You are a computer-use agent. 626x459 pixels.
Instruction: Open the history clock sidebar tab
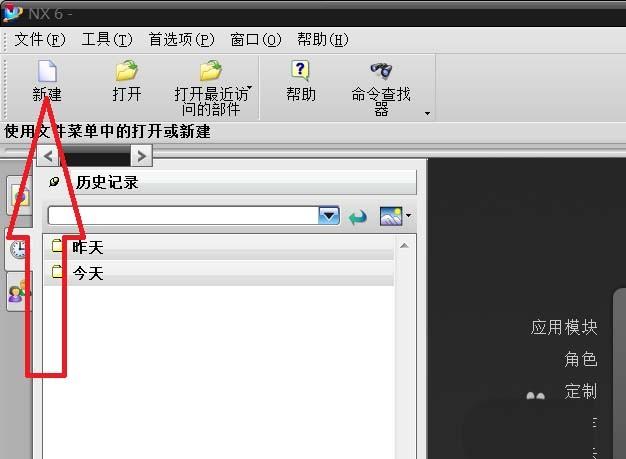18,250
